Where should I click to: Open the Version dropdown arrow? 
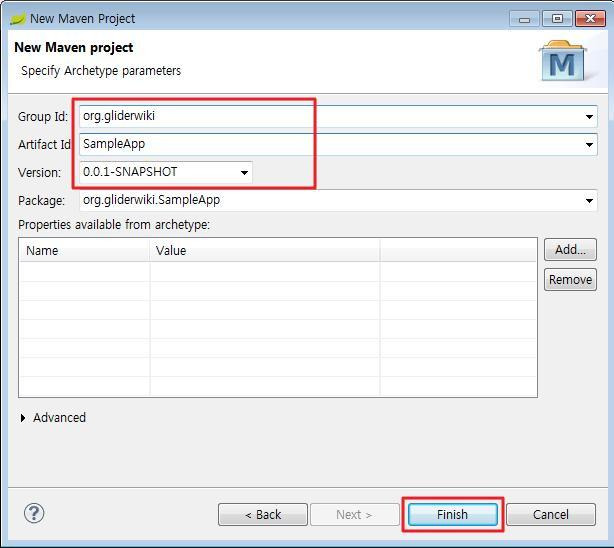tap(244, 172)
